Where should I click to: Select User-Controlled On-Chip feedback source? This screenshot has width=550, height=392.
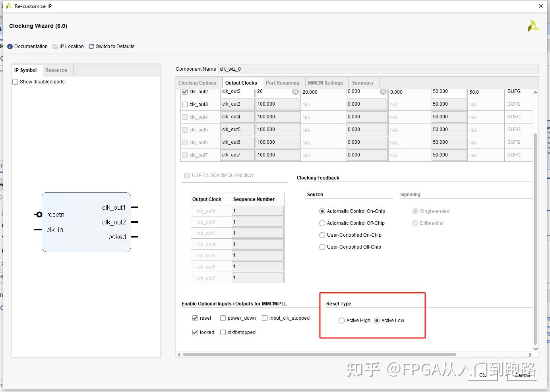(x=322, y=235)
